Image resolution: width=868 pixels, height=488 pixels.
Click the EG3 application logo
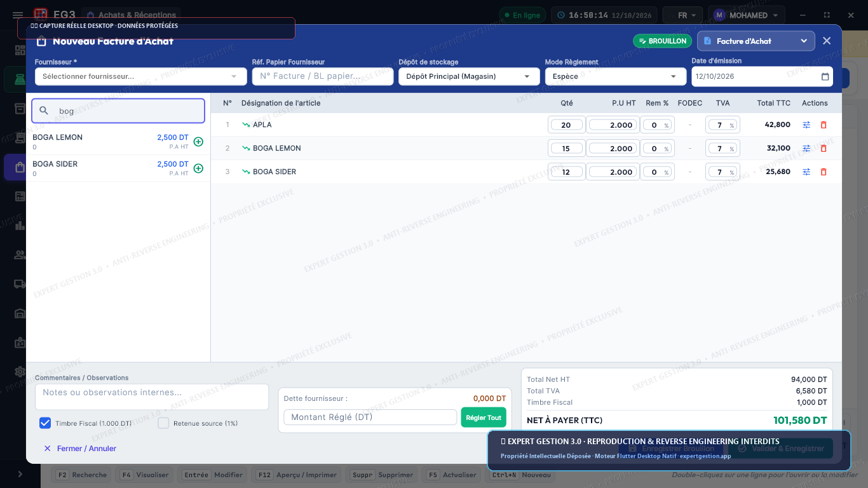[x=41, y=13]
